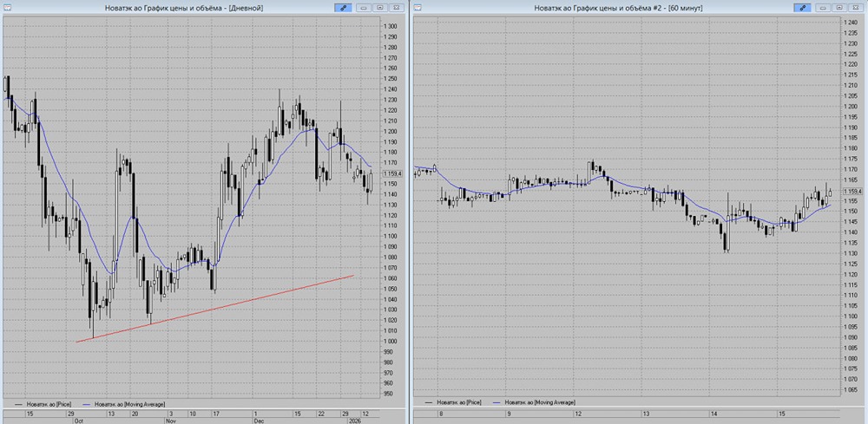The image size is (868, 424).
Task: Click the 1 240 level on the 60-minute price axis
Action: coord(852,23)
